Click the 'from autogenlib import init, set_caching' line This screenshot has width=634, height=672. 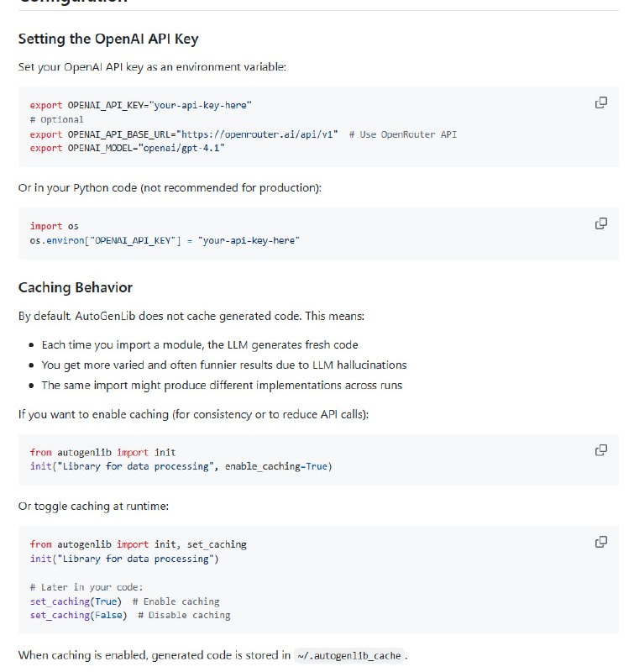[138, 544]
